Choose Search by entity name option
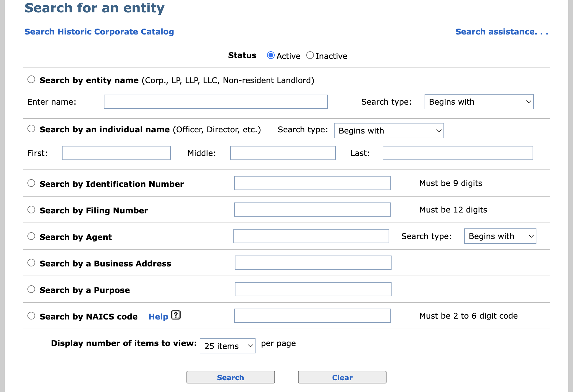Viewport: 573px width, 392px height. coord(31,80)
